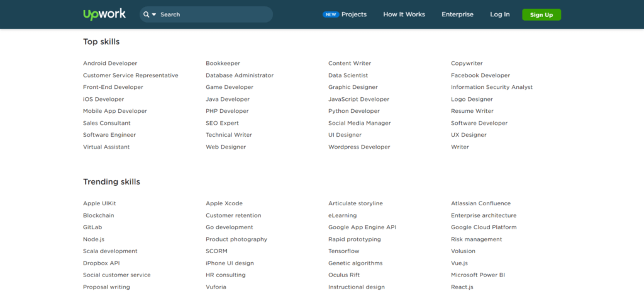The width and height of the screenshot is (644, 303).
Task: Select the Android Developer skill link
Action: 110,63
